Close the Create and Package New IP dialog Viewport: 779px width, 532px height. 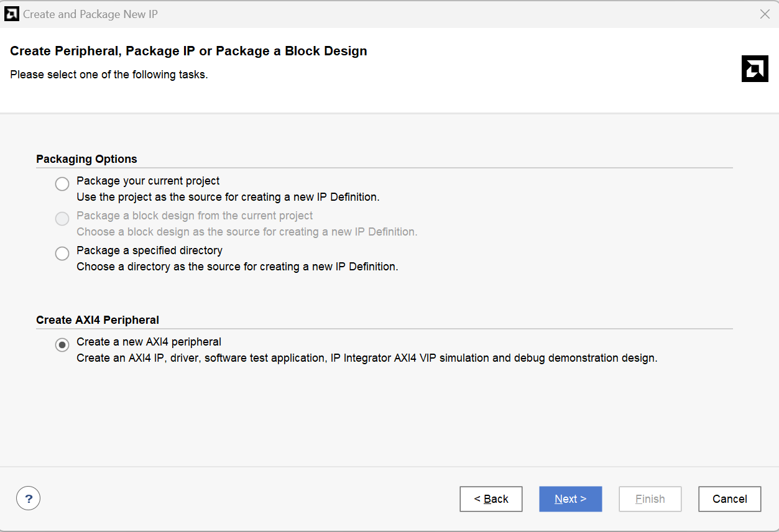pos(765,14)
